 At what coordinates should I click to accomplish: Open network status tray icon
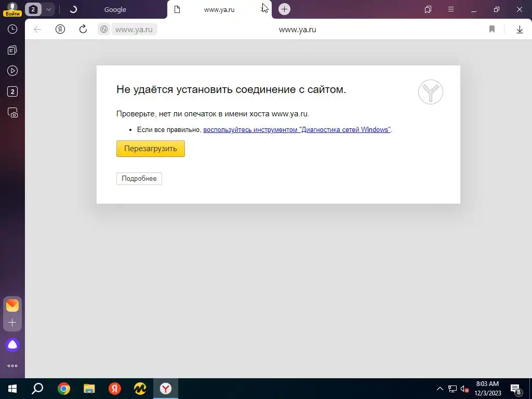[x=453, y=389]
